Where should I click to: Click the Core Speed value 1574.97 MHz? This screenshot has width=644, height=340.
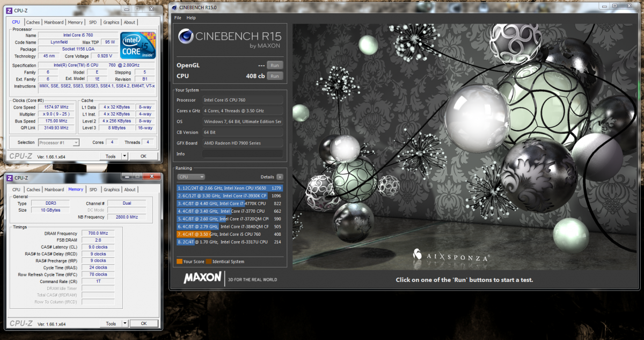tap(55, 107)
